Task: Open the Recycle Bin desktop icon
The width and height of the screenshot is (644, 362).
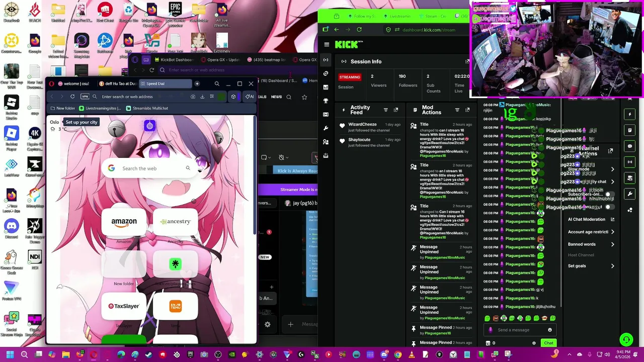Action: [128, 12]
